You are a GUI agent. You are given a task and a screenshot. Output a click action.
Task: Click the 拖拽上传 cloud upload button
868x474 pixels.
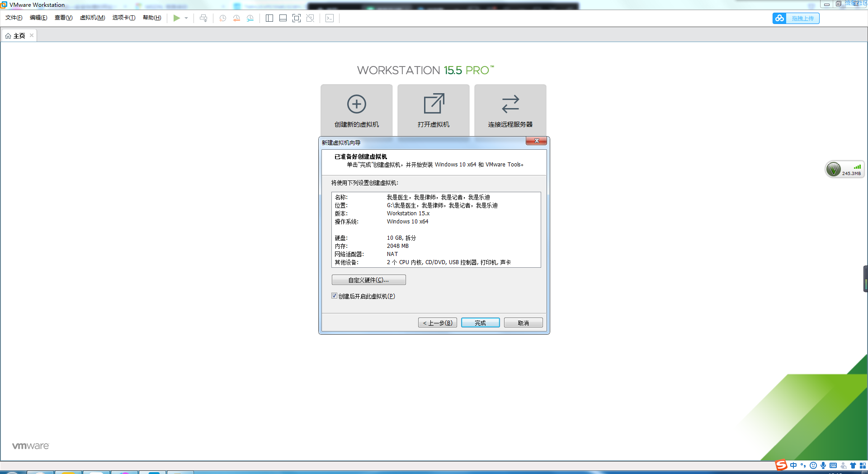(x=802, y=18)
